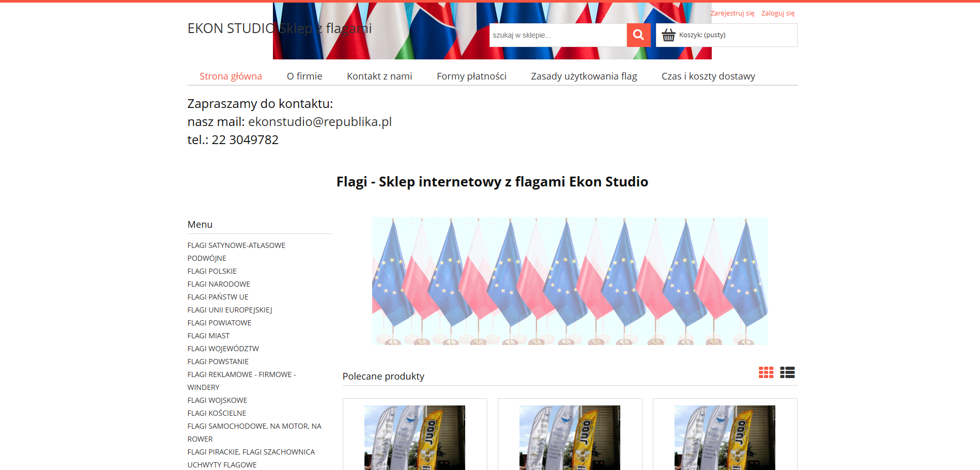Click the EU and Polish flags banner
The width and height of the screenshot is (980, 470).
[570, 281]
